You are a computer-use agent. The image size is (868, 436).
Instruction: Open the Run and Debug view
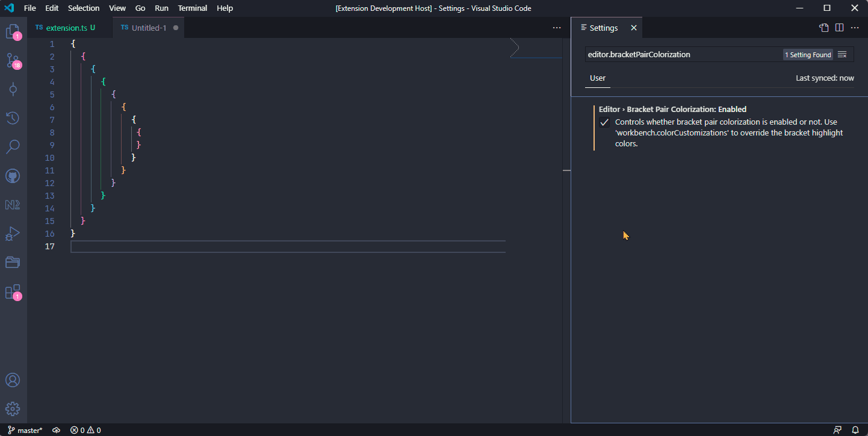click(x=13, y=233)
